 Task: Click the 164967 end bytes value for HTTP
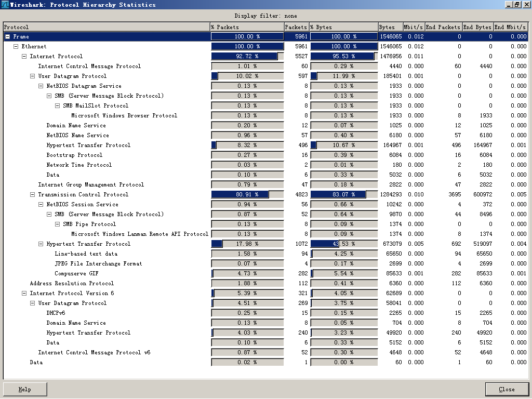coord(483,145)
